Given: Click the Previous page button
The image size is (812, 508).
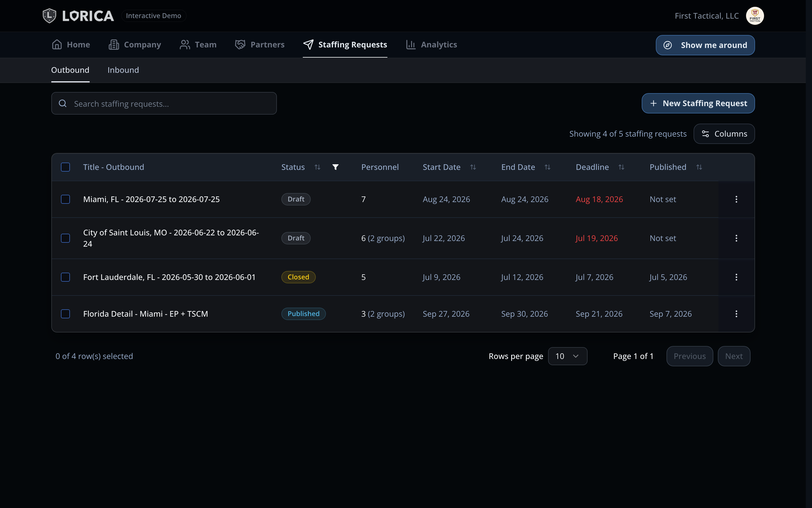Looking at the screenshot, I should (690, 356).
